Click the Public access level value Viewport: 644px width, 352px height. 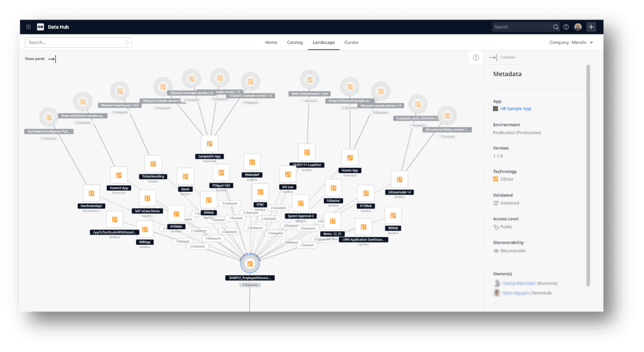506,228
